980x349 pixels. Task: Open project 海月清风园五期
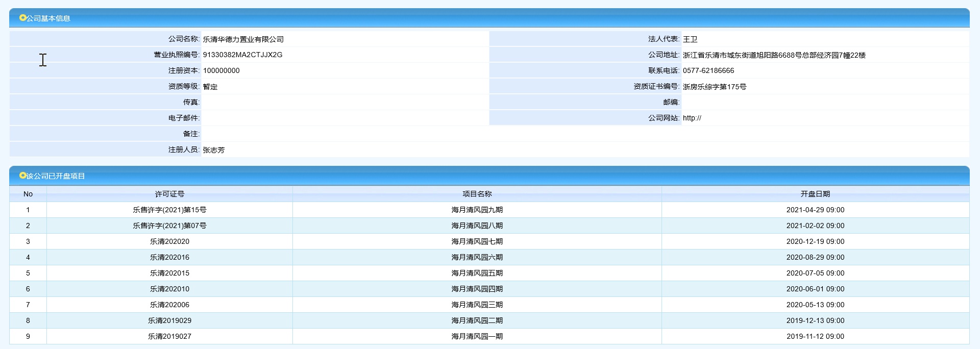point(477,273)
